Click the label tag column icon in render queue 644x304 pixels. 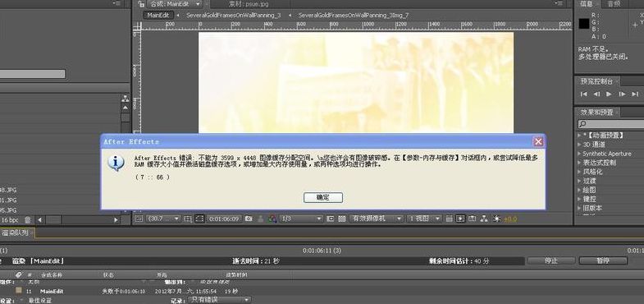click(19, 274)
